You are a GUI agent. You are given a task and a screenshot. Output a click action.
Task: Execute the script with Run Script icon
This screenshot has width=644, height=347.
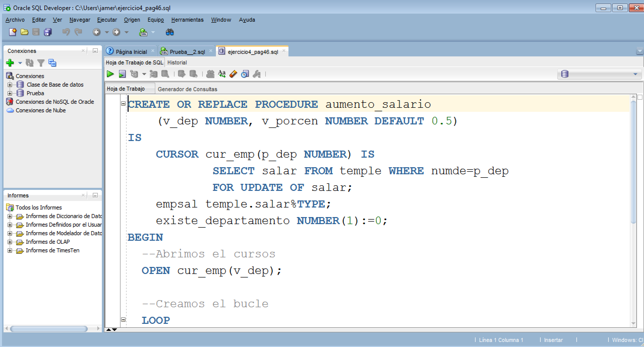(x=123, y=74)
